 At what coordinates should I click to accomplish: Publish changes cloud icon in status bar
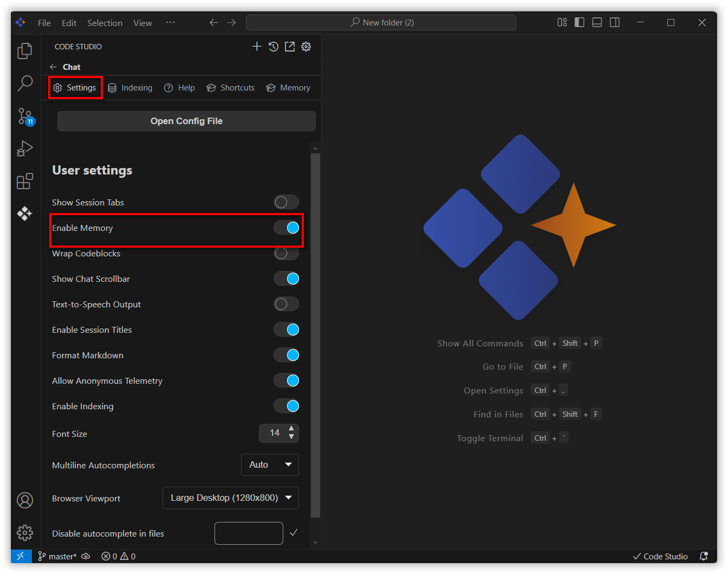(x=86, y=557)
